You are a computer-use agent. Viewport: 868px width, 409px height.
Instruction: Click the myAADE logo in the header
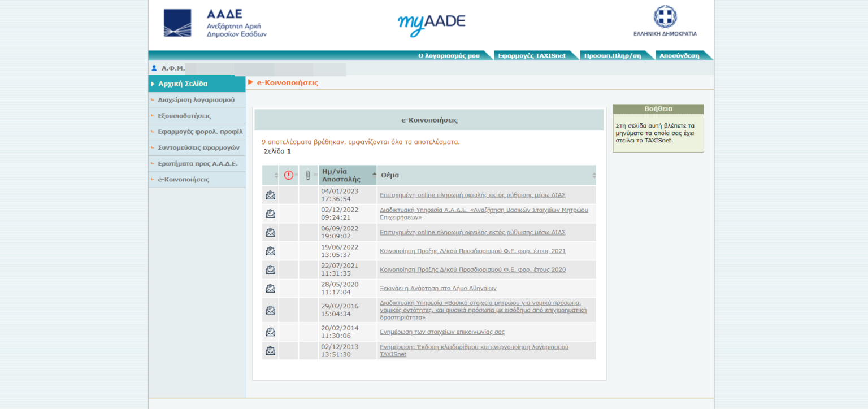(x=431, y=23)
